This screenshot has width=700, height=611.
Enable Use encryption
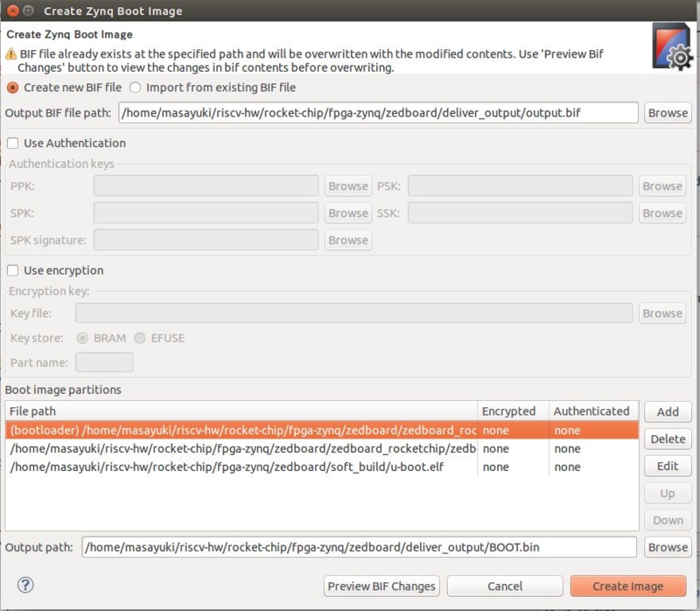(12, 270)
